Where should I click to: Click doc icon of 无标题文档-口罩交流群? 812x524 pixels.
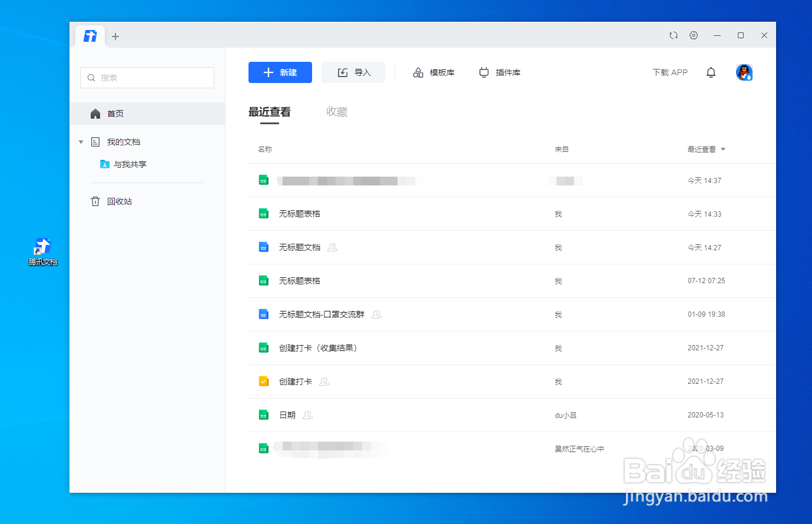(264, 314)
